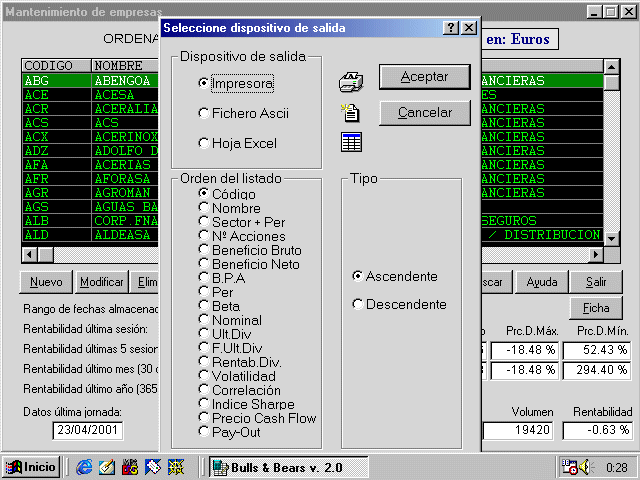Screen dimensions: 640x480
Task: Select Hoja Excel output device
Action: pos(238,143)
